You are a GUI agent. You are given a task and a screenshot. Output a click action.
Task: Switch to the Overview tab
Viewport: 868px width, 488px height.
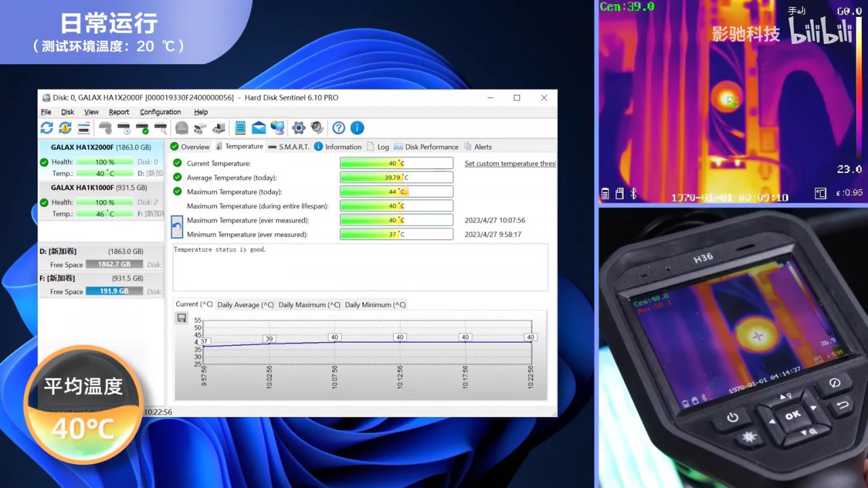[x=190, y=146]
